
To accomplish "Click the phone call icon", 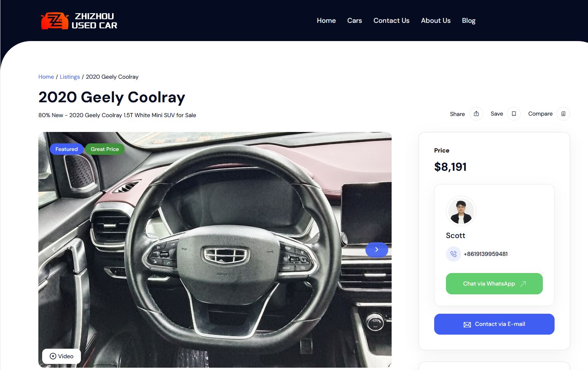I will [453, 254].
